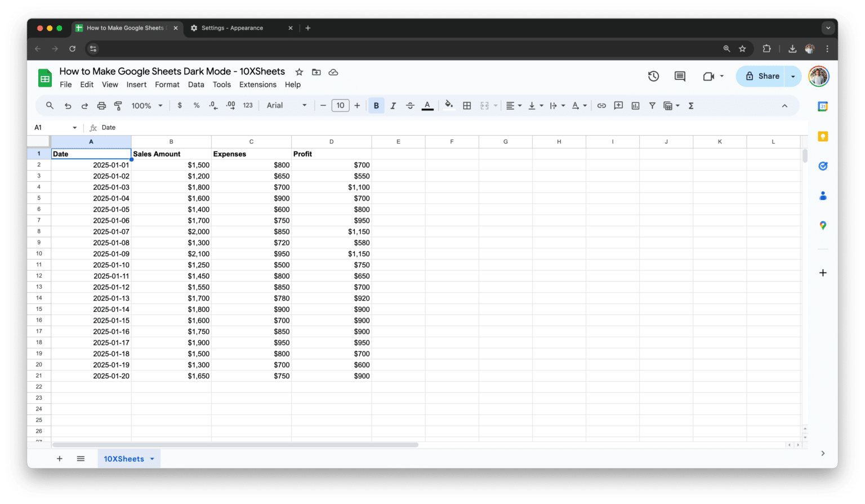Open the Format menu
The width and height of the screenshot is (865, 504).
click(x=167, y=84)
